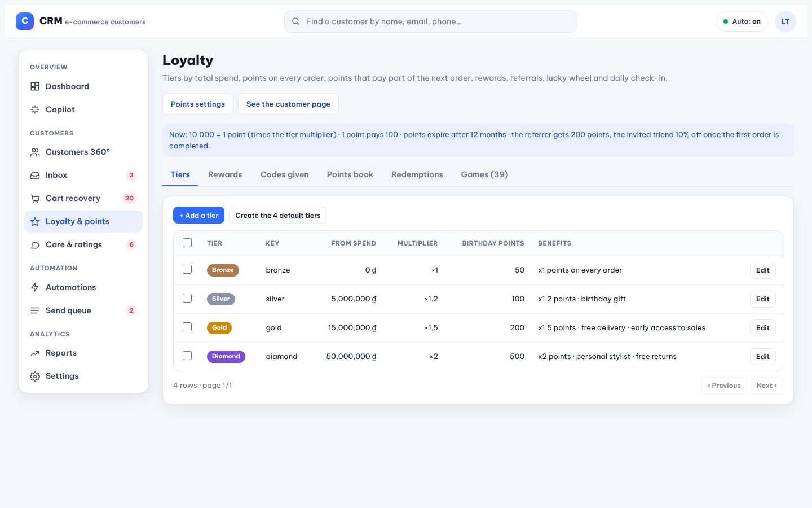
Task: Open the Games (39) tab
Action: coord(485,174)
